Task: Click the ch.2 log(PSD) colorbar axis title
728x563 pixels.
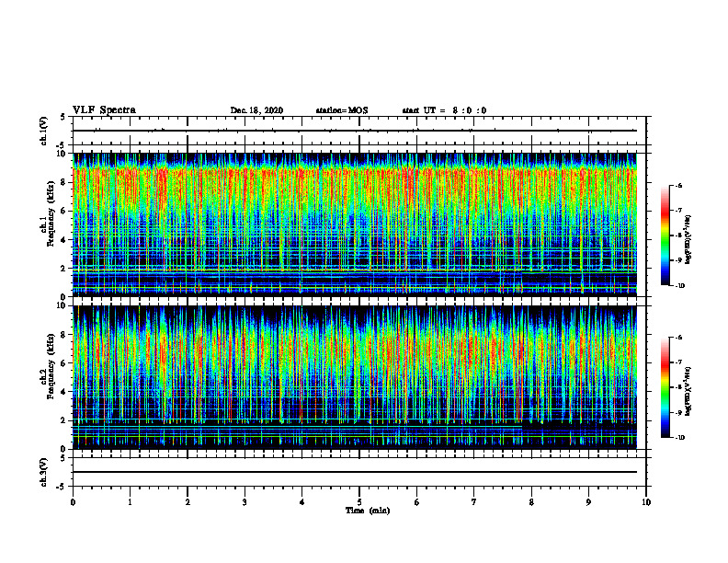Action: 688,392
